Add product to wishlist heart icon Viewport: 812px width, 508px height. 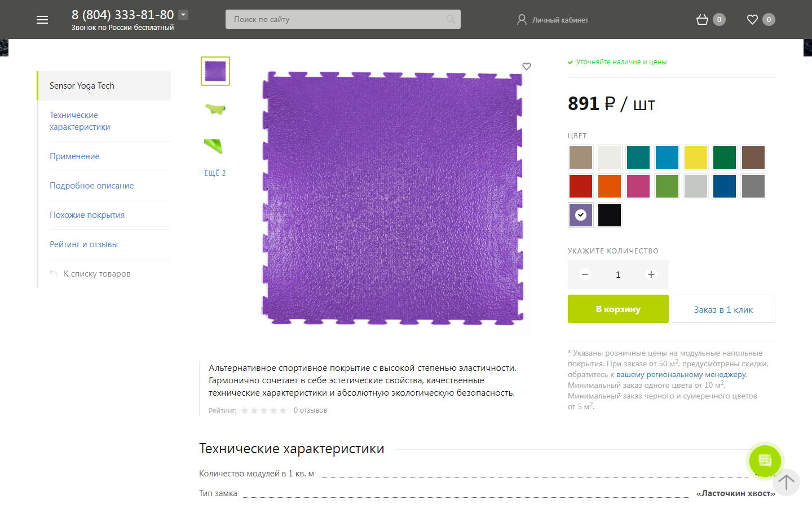527,66
